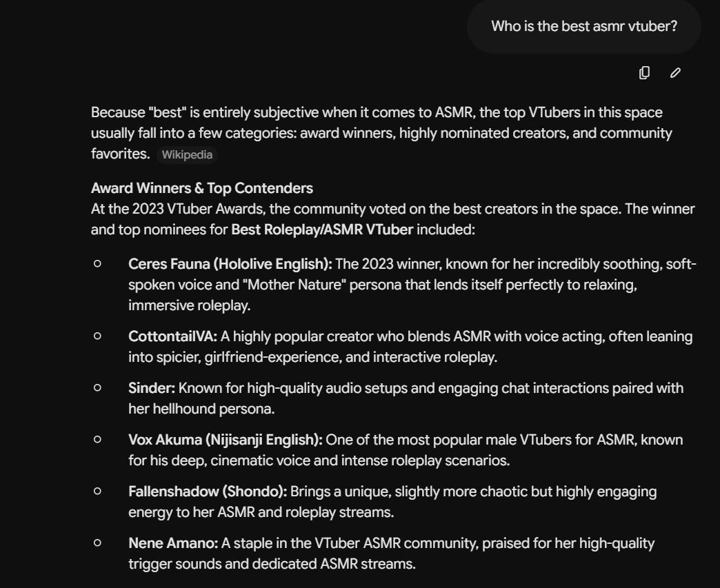Viewport: 720px width, 588px height.
Task: Click the bullet marker beside Nene Amano
Action: (x=97, y=543)
